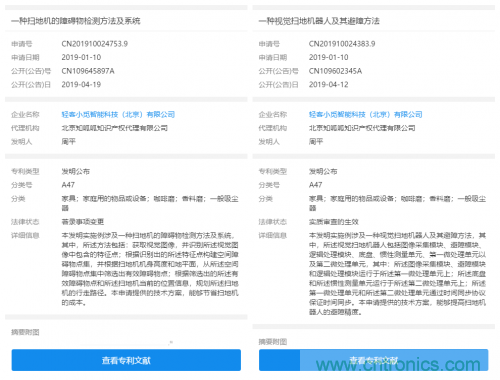Click the left card's classification number A47
This screenshot has height=380, width=500.
coord(68,185)
